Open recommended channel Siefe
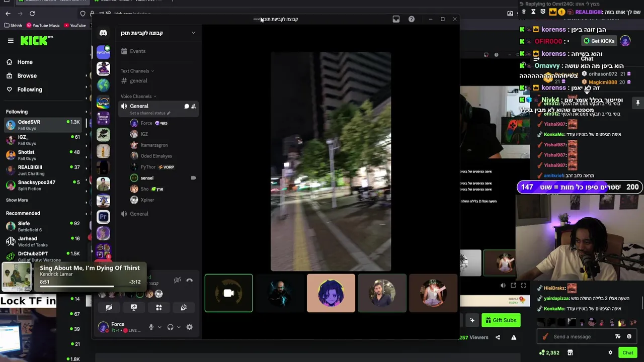Viewport: 644px width, 362px height. (x=43, y=226)
